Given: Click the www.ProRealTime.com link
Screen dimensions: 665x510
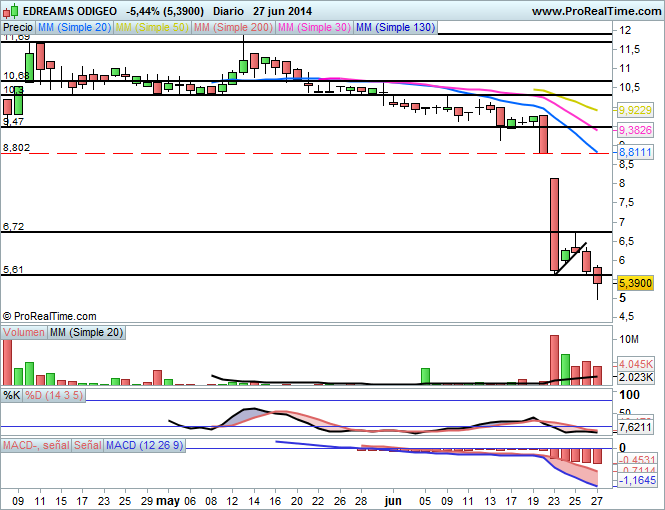Looking at the screenshot, I should 596,11.
